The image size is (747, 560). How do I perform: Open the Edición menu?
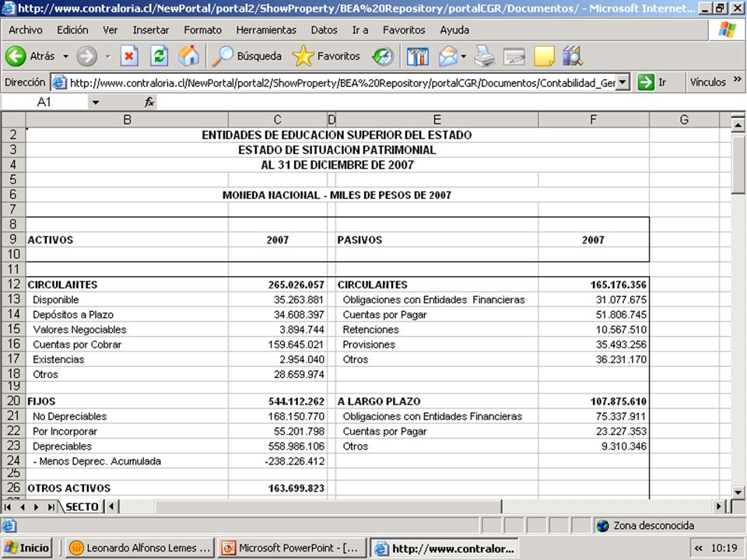tap(72, 30)
